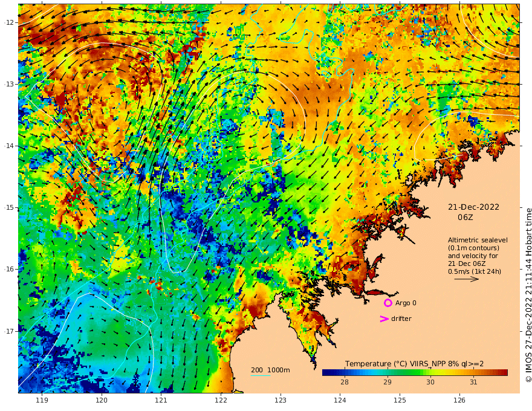Click longitude axis label 124

(x=340, y=400)
